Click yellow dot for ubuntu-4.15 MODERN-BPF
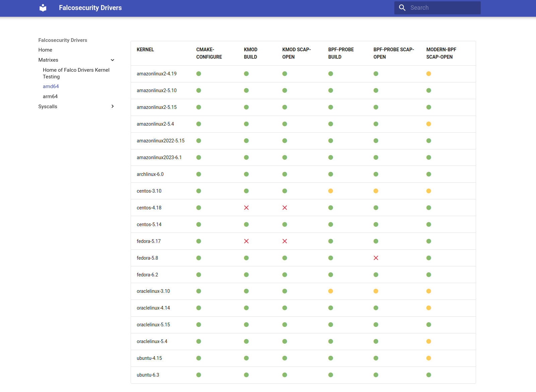 428,358
